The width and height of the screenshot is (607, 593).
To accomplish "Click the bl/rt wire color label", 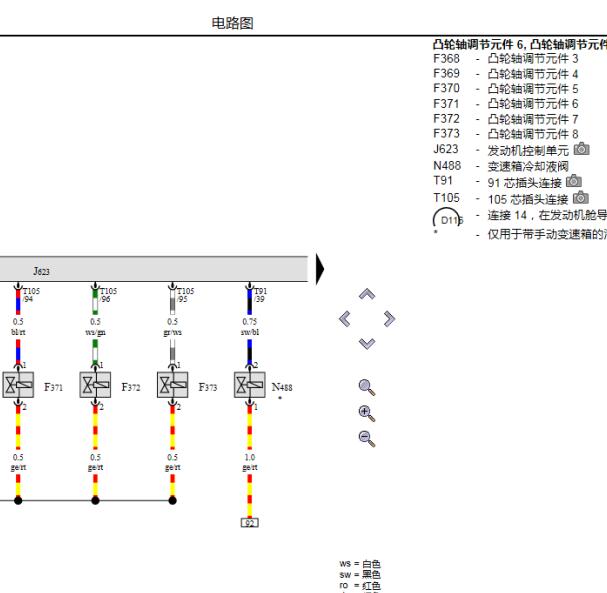I will pyautogui.click(x=18, y=332).
